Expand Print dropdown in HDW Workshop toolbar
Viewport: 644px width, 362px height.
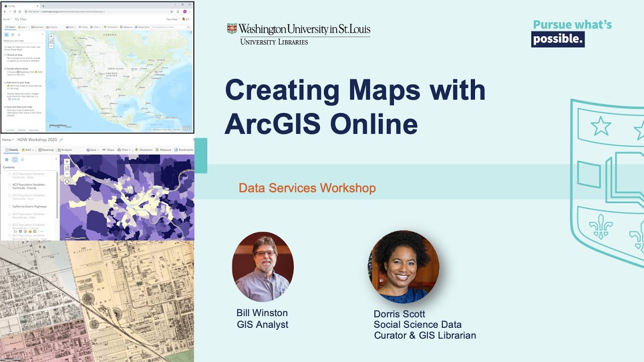click(x=124, y=150)
